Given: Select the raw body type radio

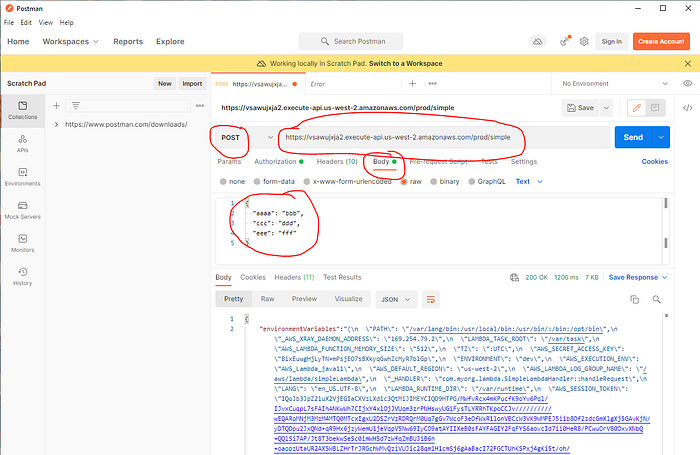Looking at the screenshot, I should 404,181.
